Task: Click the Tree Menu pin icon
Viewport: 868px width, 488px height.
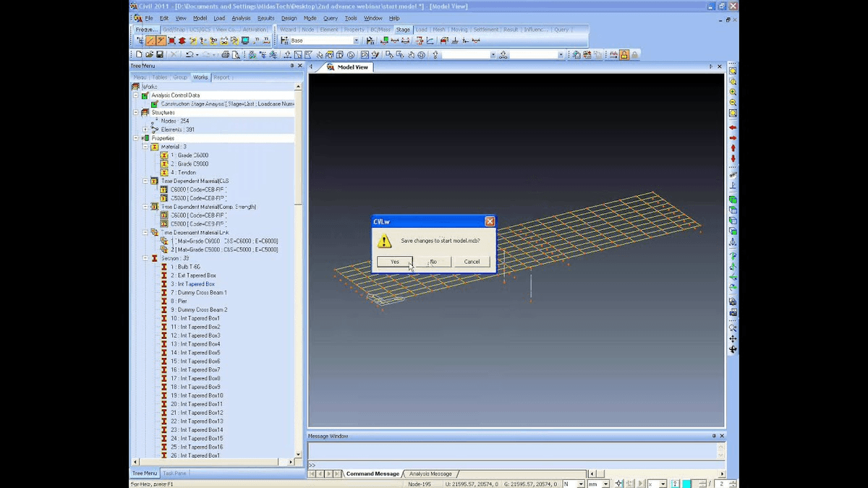Action: click(292, 66)
